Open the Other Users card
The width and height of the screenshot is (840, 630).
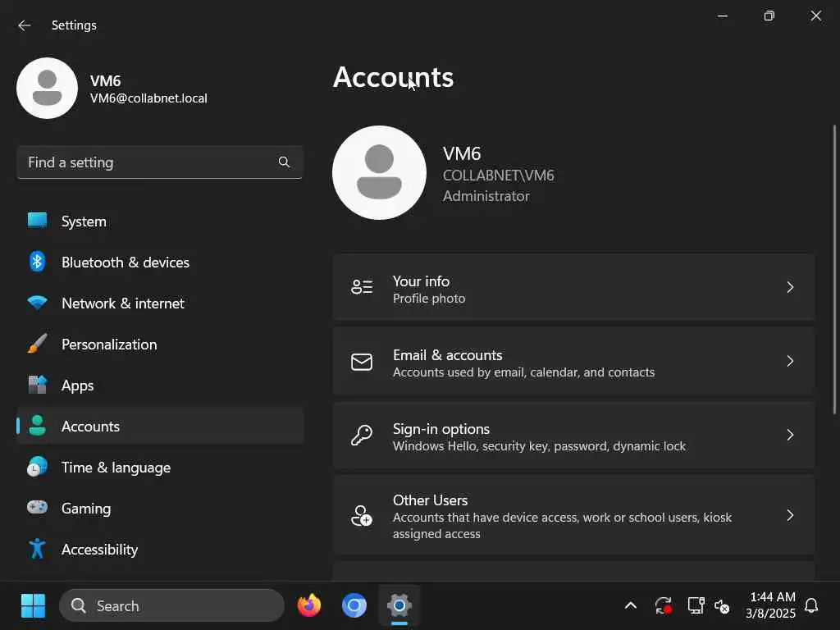pos(573,515)
